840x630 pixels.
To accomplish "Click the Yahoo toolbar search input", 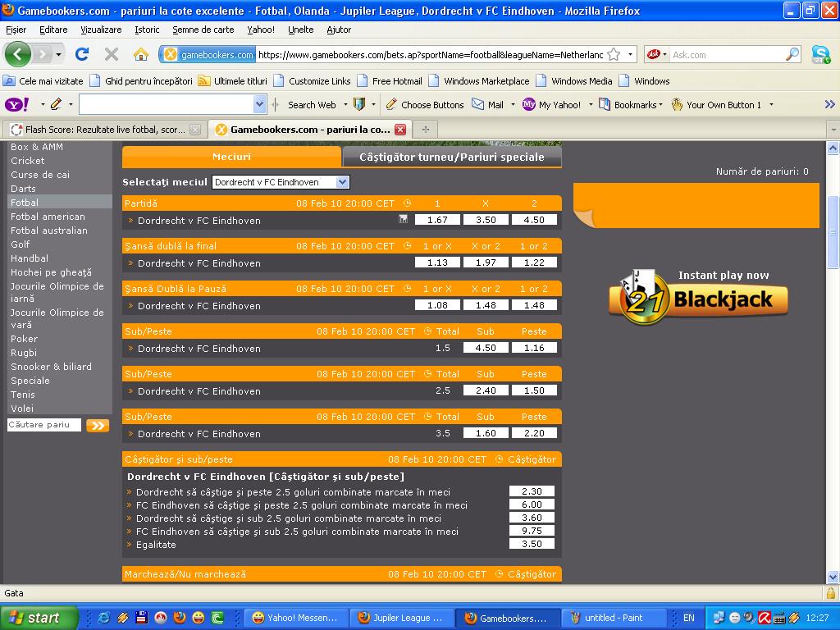I will coord(166,104).
